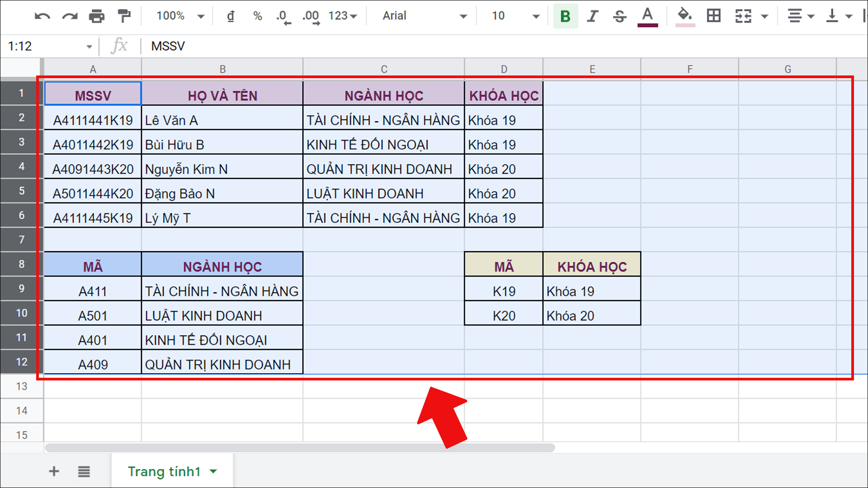
Task: Open the all sheets list icon
Action: 84,471
